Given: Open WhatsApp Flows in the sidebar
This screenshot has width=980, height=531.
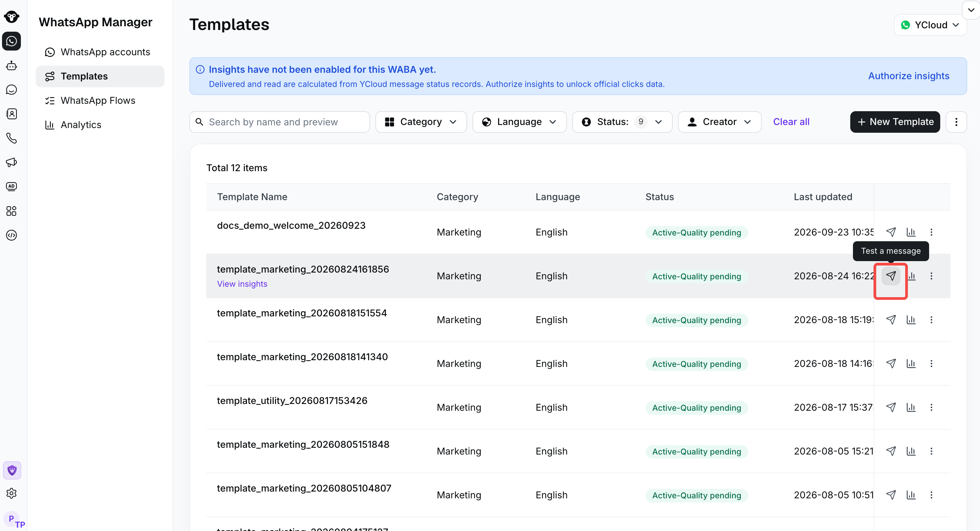Looking at the screenshot, I should (100, 100).
